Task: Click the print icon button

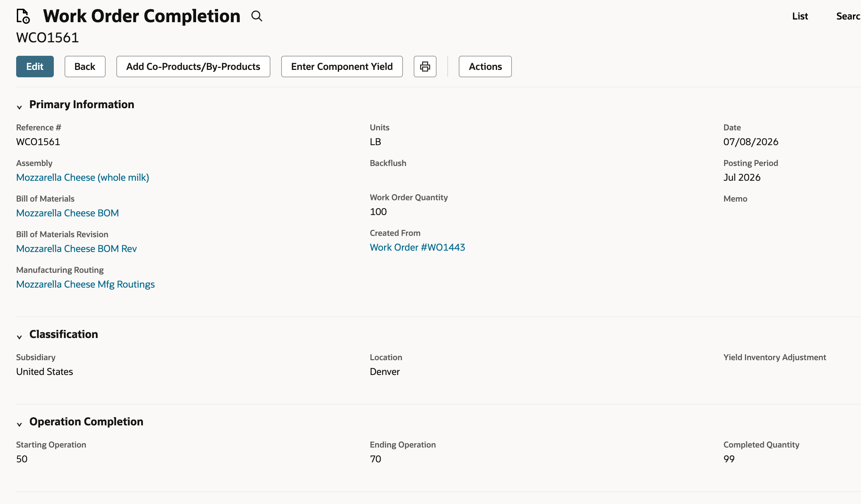Action: [425, 67]
